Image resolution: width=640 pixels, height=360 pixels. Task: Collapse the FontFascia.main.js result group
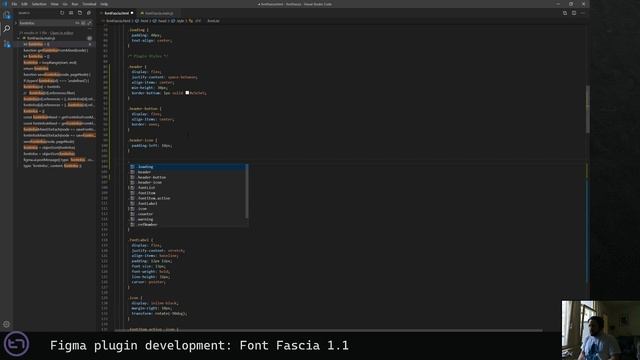tap(19, 38)
